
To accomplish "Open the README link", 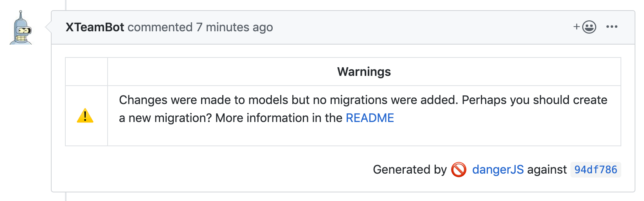I will [x=370, y=118].
